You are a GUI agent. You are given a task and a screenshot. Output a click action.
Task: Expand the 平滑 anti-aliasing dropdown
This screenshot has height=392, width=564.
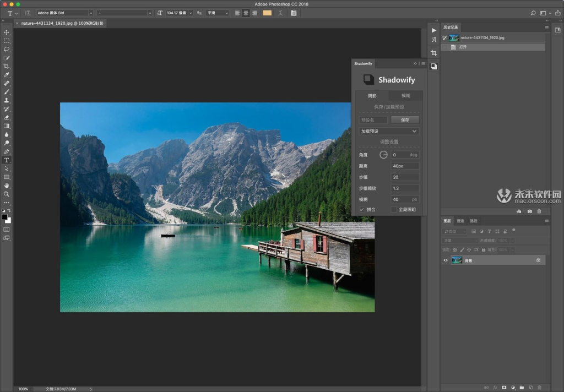[218, 13]
